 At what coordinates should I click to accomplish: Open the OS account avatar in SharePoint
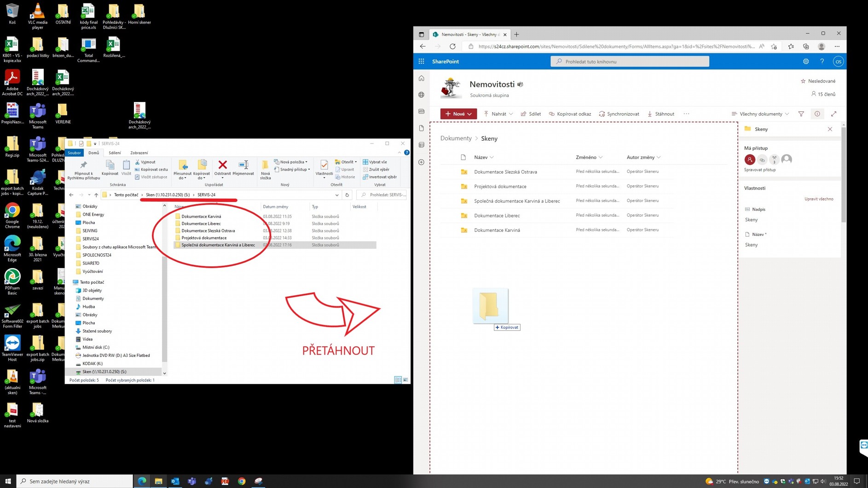click(x=838, y=61)
